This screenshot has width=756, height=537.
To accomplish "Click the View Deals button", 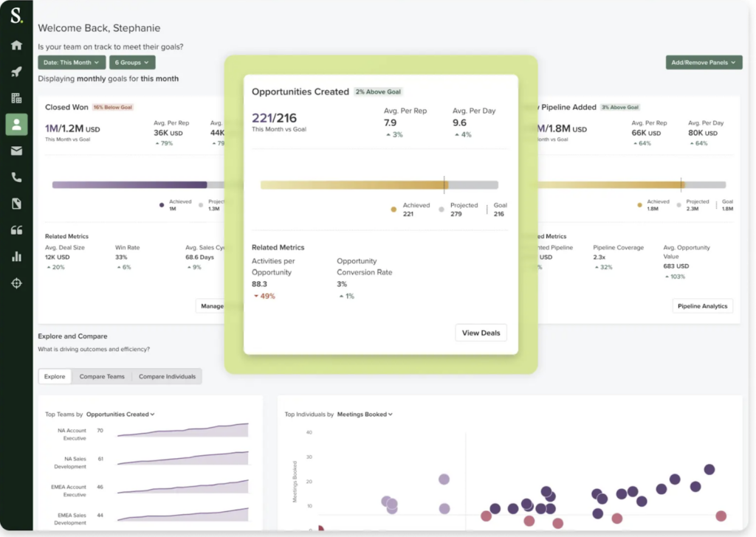I will tap(481, 333).
